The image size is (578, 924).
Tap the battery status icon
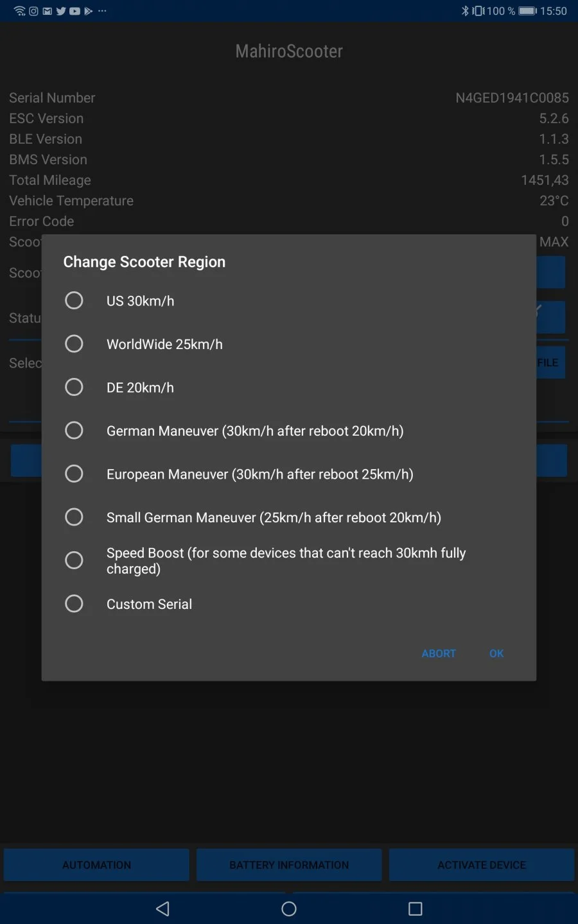click(527, 11)
